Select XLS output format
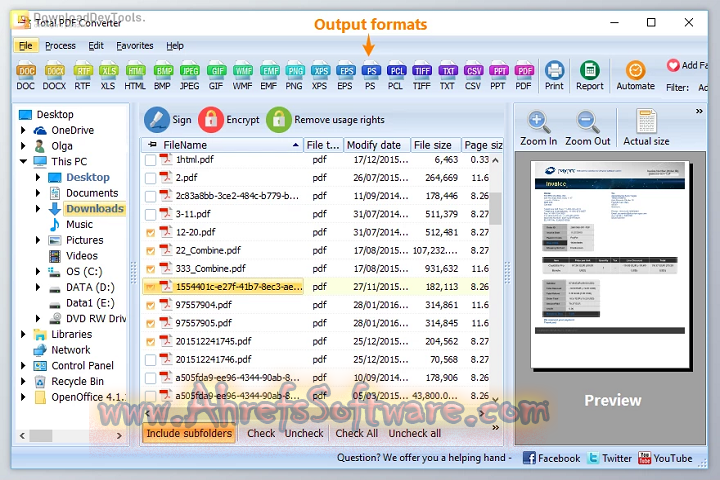Image resolution: width=720 pixels, height=480 pixels. click(108, 75)
